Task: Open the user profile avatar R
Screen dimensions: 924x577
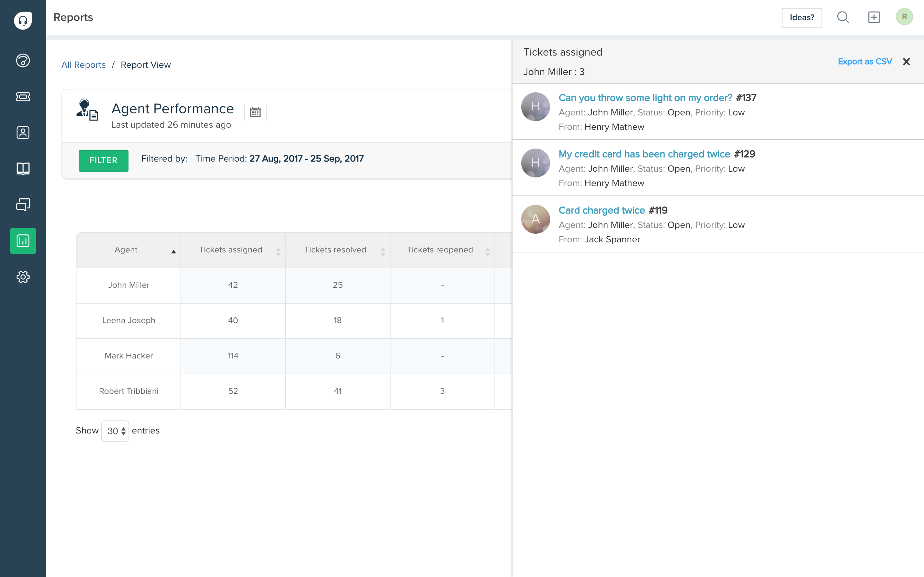Action: pyautogui.click(x=904, y=17)
